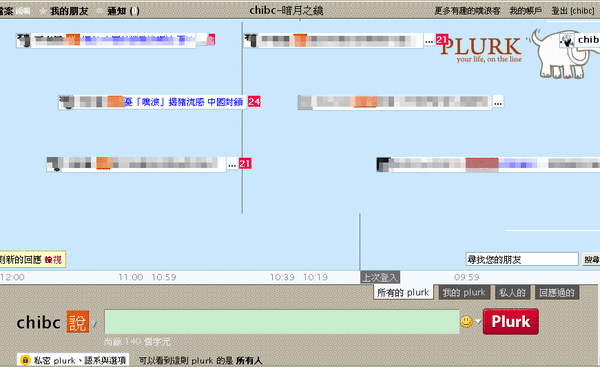The image size is (600, 367).
Task: Click the 10:59 time label on timeline
Action: pyautogui.click(x=164, y=277)
